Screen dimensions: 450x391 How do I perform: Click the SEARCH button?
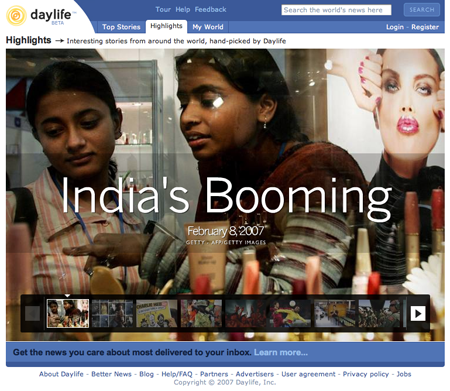[422, 10]
